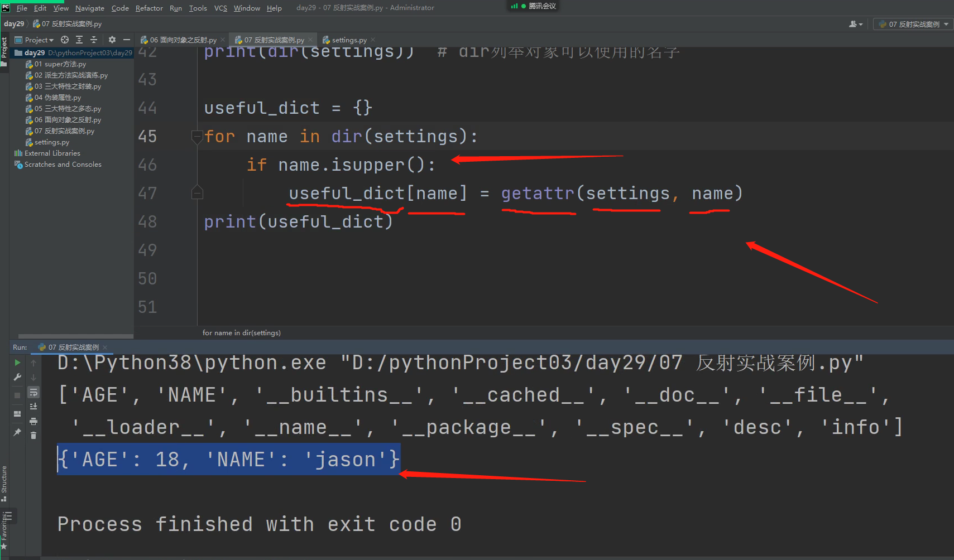Click collapse all icon in Project panel
The image size is (954, 560).
(94, 40)
